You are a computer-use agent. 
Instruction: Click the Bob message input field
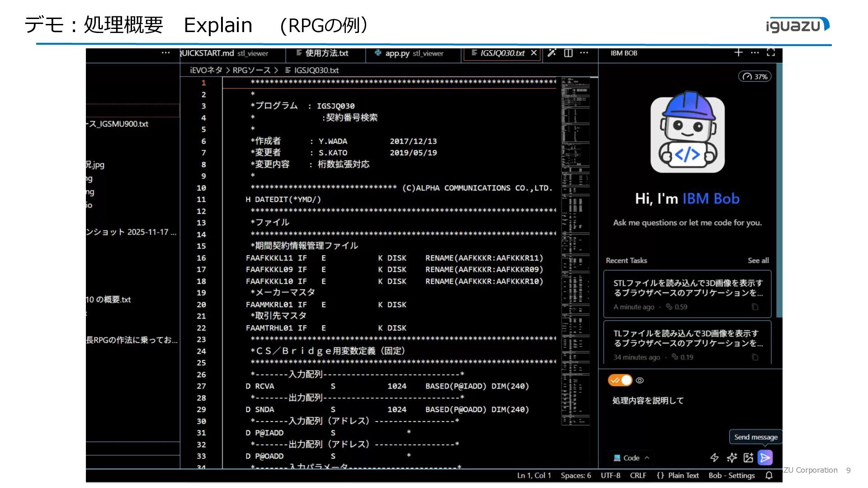690,400
